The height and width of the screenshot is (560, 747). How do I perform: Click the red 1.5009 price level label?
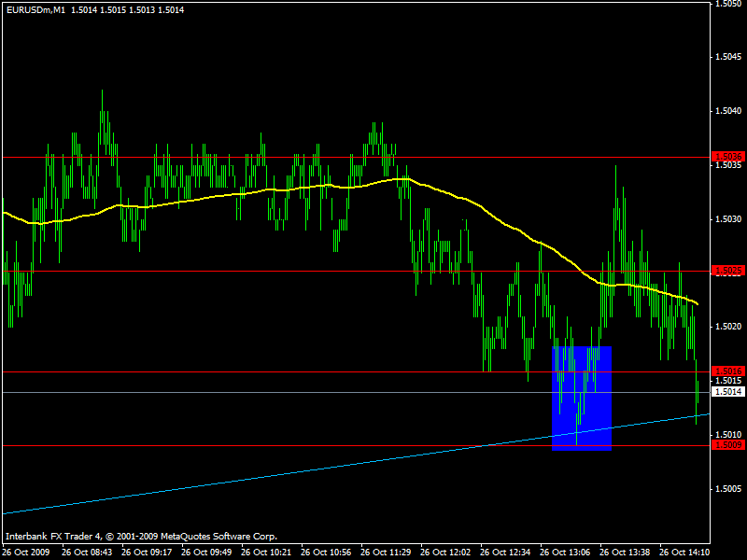coord(727,444)
